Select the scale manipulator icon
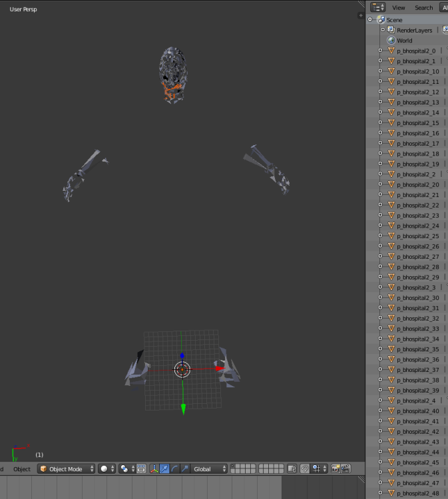This screenshot has height=499, width=448. [x=184, y=469]
